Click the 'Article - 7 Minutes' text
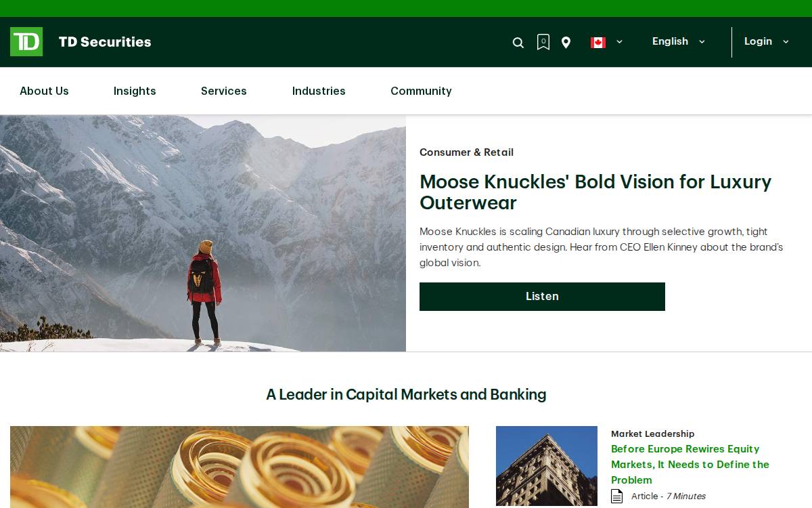The height and width of the screenshot is (508, 812). pos(669,496)
